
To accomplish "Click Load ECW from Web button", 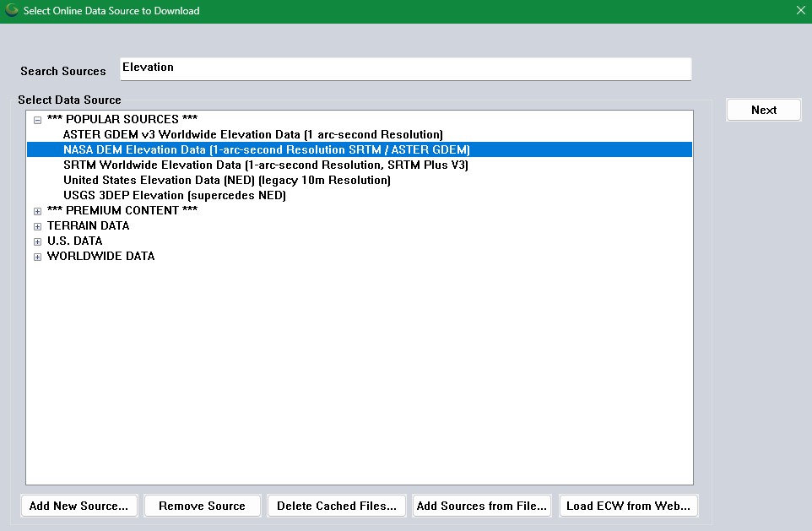I will [629, 507].
